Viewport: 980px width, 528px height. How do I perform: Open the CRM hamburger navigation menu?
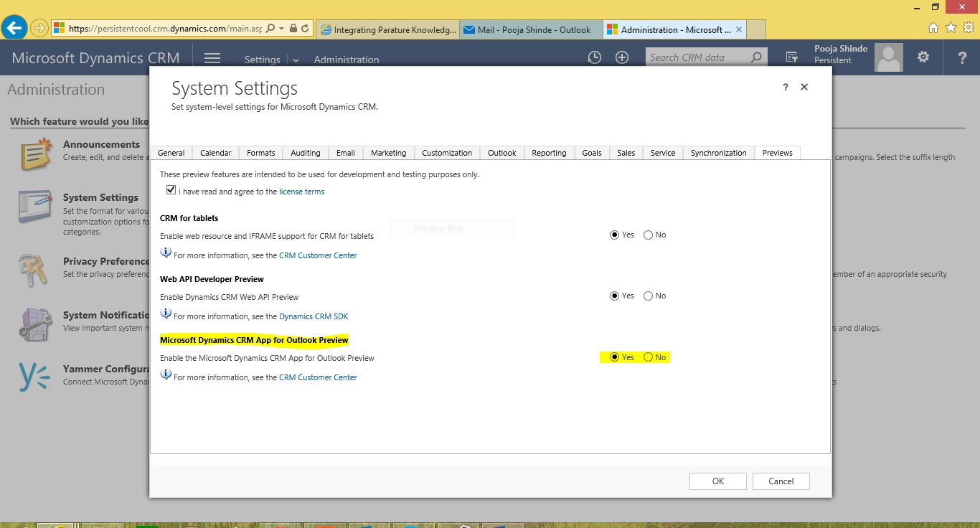212,59
